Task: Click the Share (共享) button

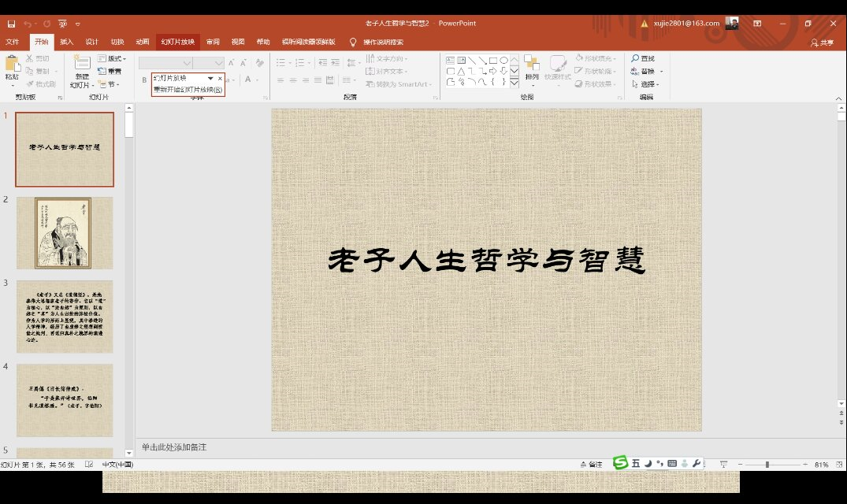Action: [822, 43]
